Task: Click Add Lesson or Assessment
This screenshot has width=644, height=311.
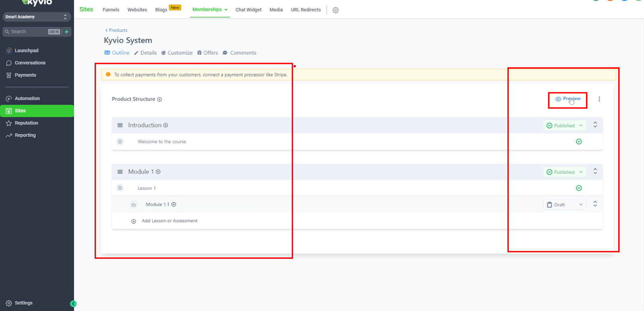Action: pos(169,221)
